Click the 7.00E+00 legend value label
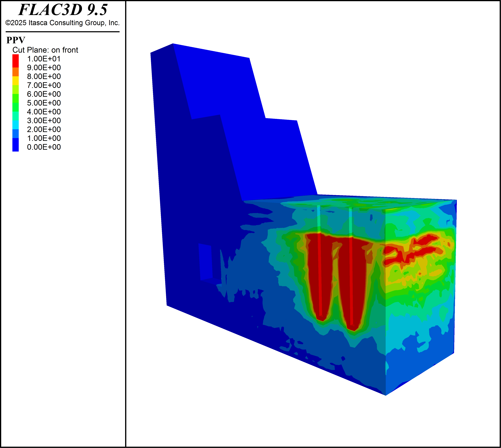The width and height of the screenshot is (501, 448). tap(44, 85)
